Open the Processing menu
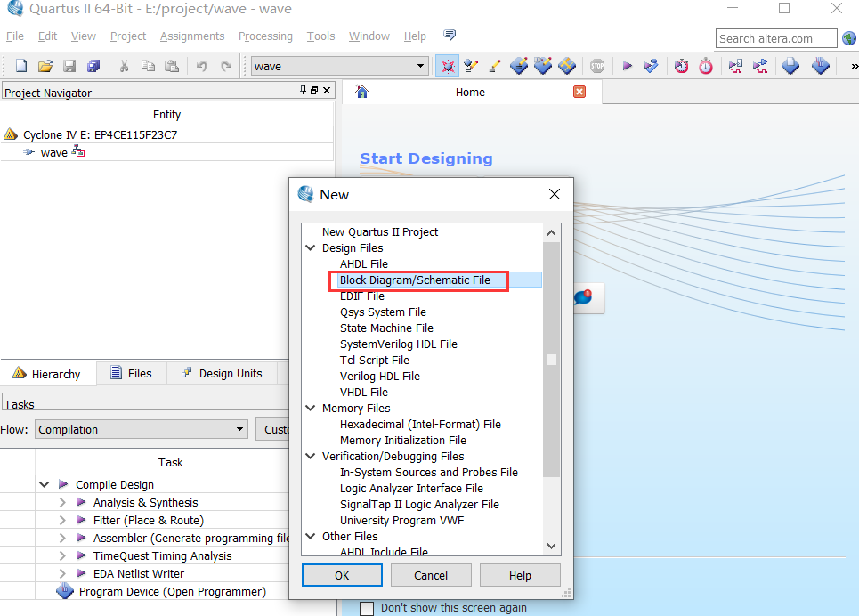Image resolution: width=859 pixels, height=616 pixels. click(x=265, y=36)
